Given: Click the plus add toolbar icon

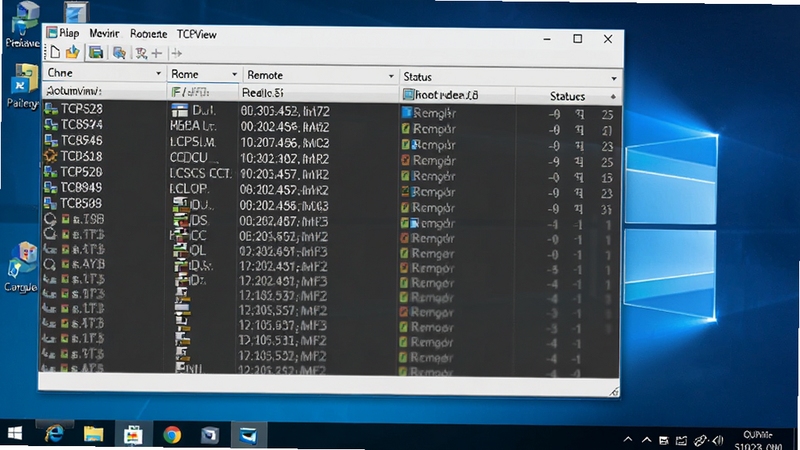Looking at the screenshot, I should (157, 53).
